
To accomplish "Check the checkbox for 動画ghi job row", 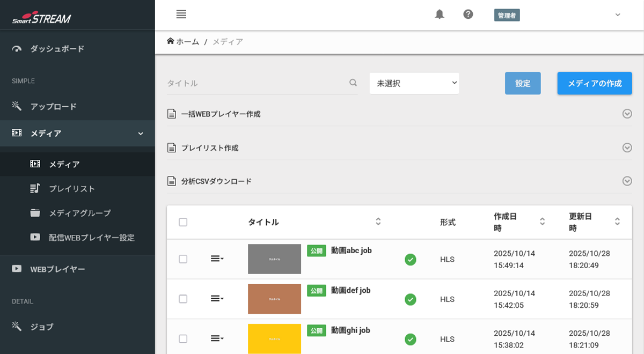I will pyautogui.click(x=182, y=339).
